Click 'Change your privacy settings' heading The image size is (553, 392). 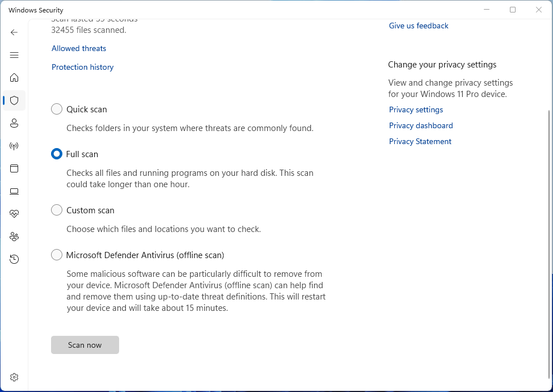click(x=442, y=65)
